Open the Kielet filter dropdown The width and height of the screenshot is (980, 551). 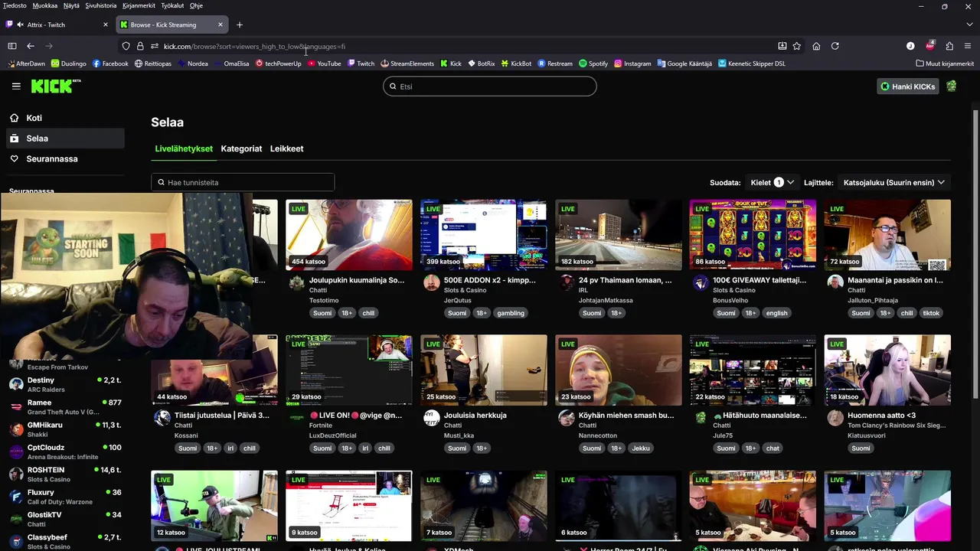coord(772,182)
